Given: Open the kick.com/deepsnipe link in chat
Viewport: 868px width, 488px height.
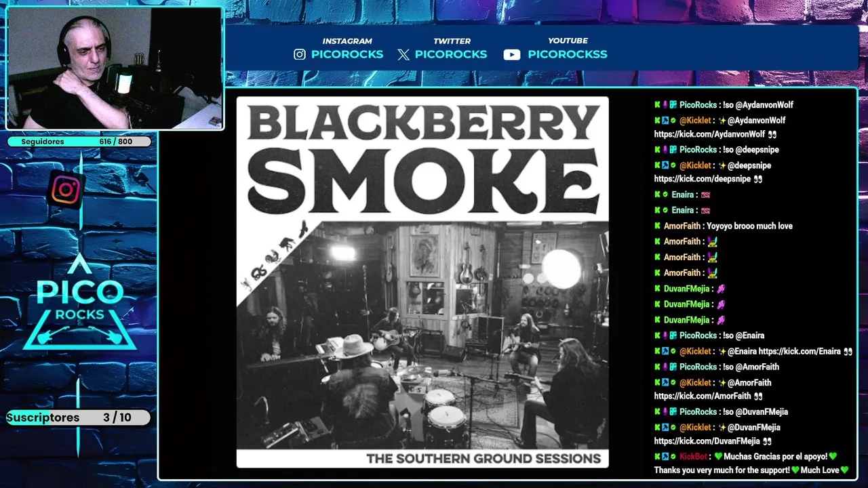Looking at the screenshot, I should tap(703, 179).
